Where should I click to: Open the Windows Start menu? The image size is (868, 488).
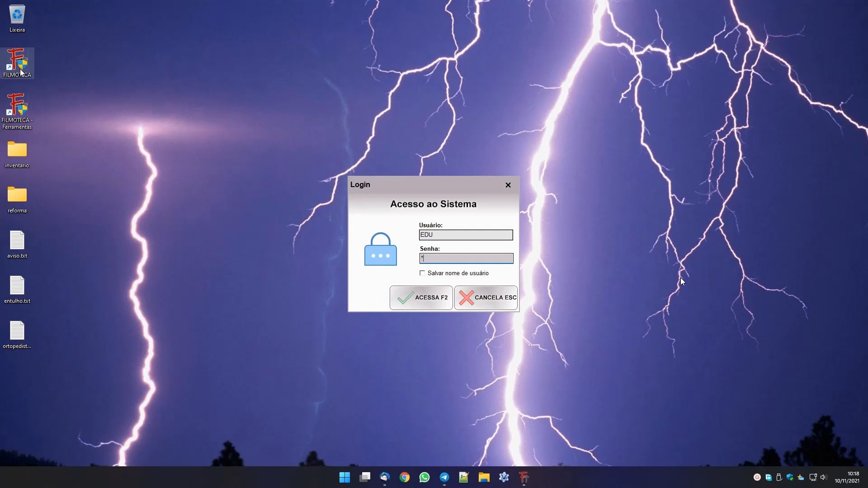(344, 477)
